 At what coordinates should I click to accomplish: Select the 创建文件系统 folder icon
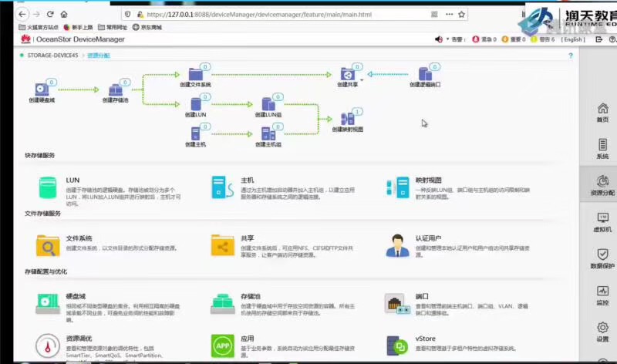coord(195,74)
